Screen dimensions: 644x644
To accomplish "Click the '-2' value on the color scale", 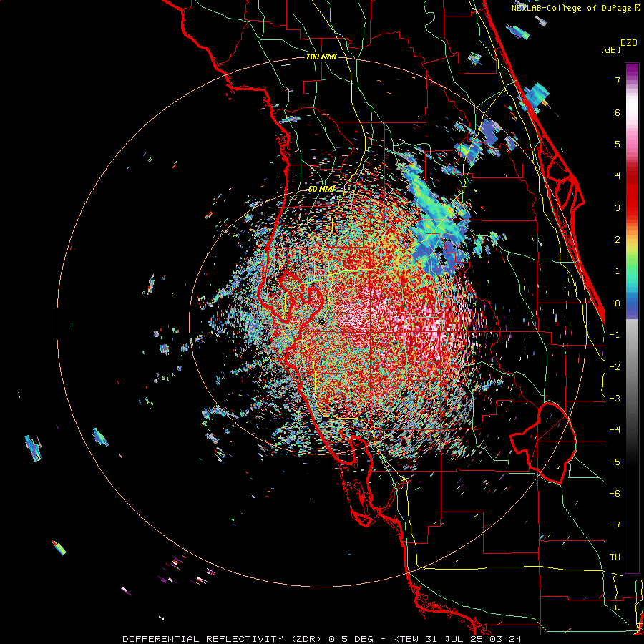I will point(615,367).
